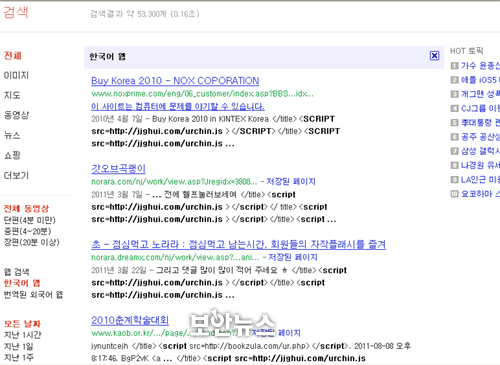Switch to 쇼핑 search
Image resolution: width=500 pixels, height=365 pixels.
tap(12, 155)
